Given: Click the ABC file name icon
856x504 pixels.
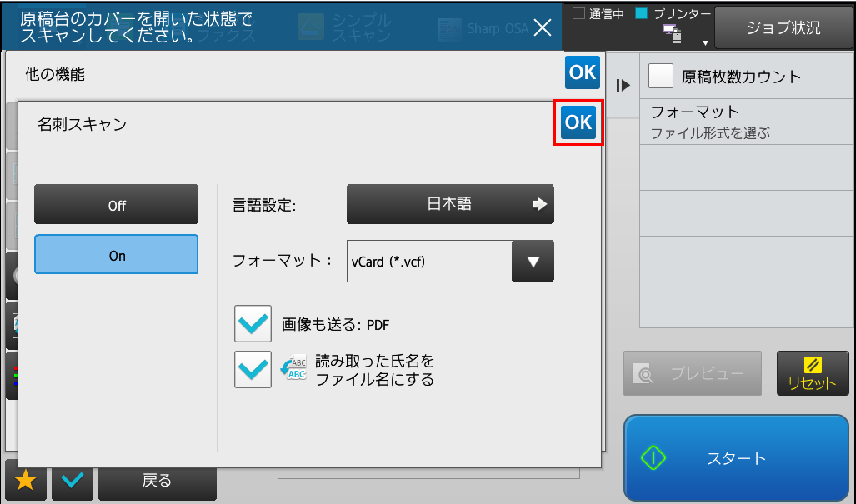Looking at the screenshot, I should point(293,368).
